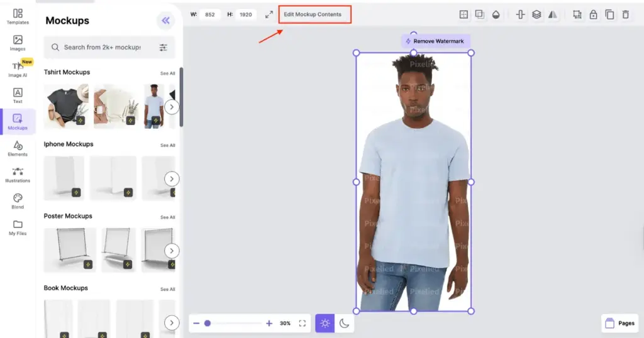Select the t-shirt mockup on canvas
Image resolution: width=644 pixels, height=338 pixels.
[x=414, y=182]
